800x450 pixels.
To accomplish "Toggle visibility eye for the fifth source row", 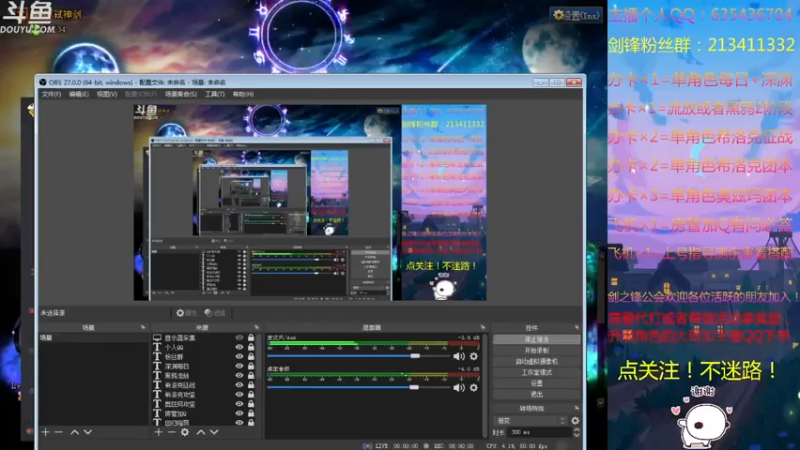I will (239, 376).
